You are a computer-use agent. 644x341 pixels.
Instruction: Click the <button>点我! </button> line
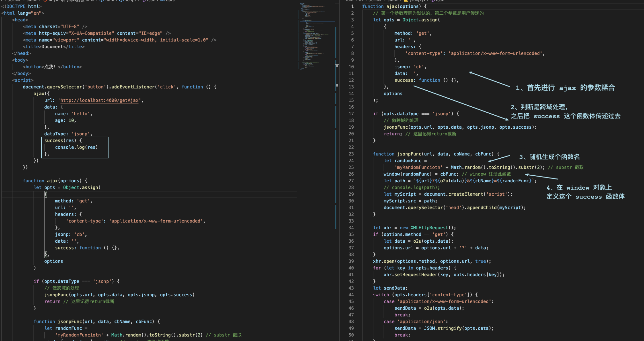[52, 67]
